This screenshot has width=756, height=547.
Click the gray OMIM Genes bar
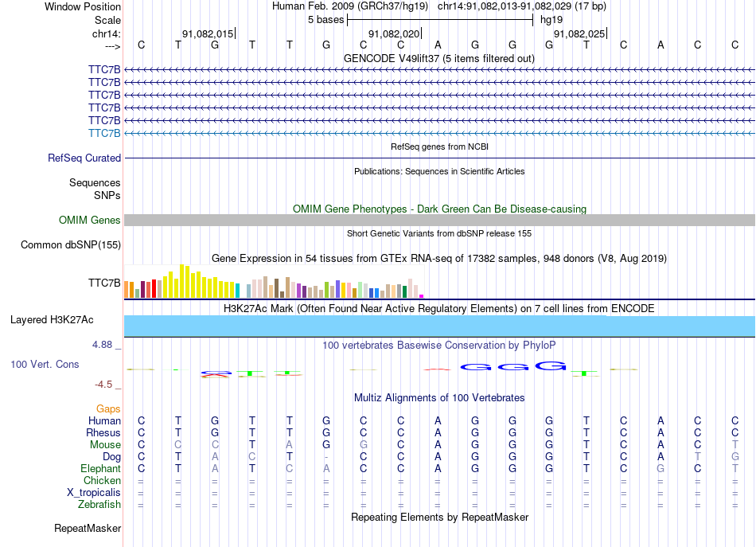tap(439, 220)
